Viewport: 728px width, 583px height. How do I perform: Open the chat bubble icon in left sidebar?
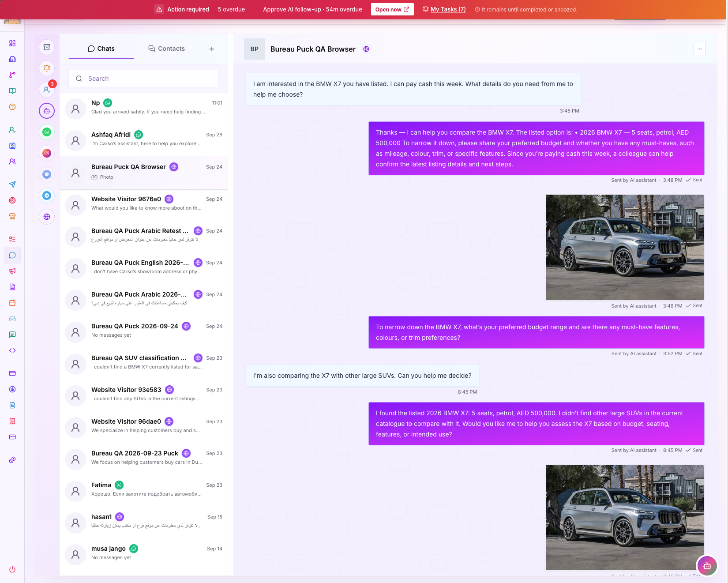[12, 255]
